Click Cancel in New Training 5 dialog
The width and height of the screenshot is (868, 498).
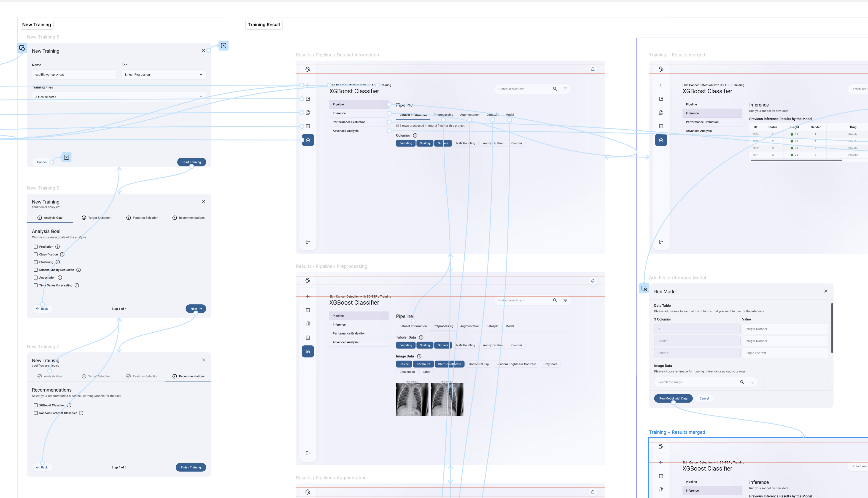click(42, 162)
